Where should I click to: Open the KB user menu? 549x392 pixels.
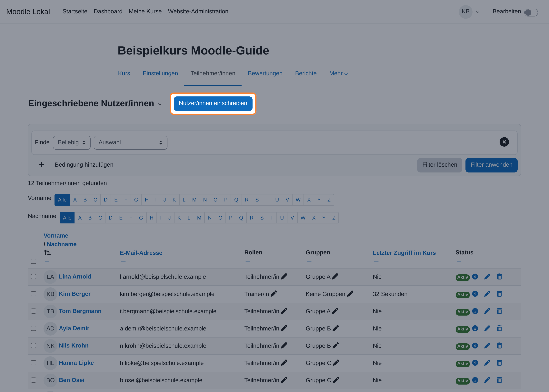tap(469, 12)
